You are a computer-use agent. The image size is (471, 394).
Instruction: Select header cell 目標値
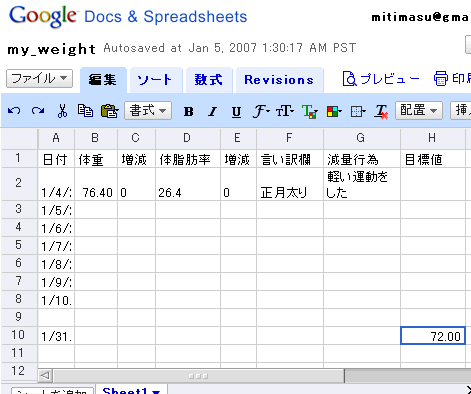click(433, 159)
